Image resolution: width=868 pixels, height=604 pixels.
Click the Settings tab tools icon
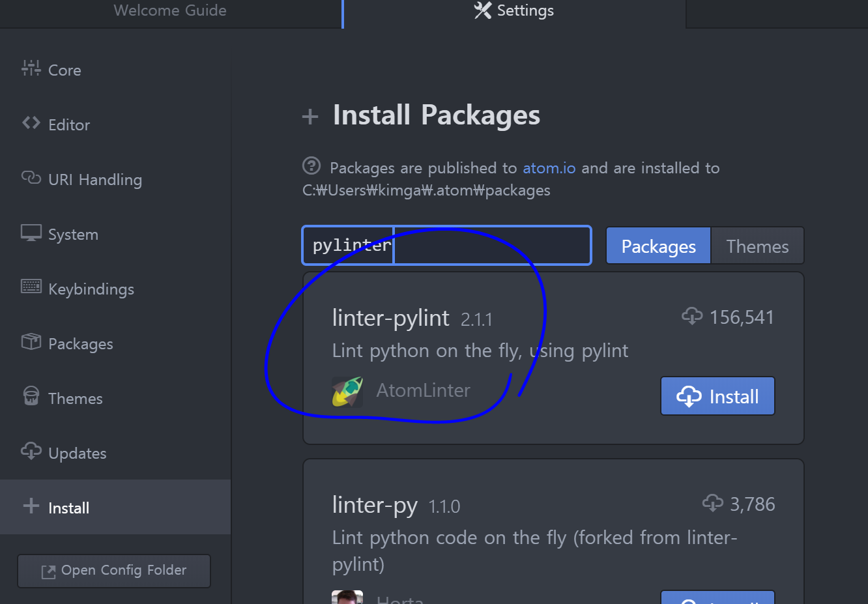483,10
